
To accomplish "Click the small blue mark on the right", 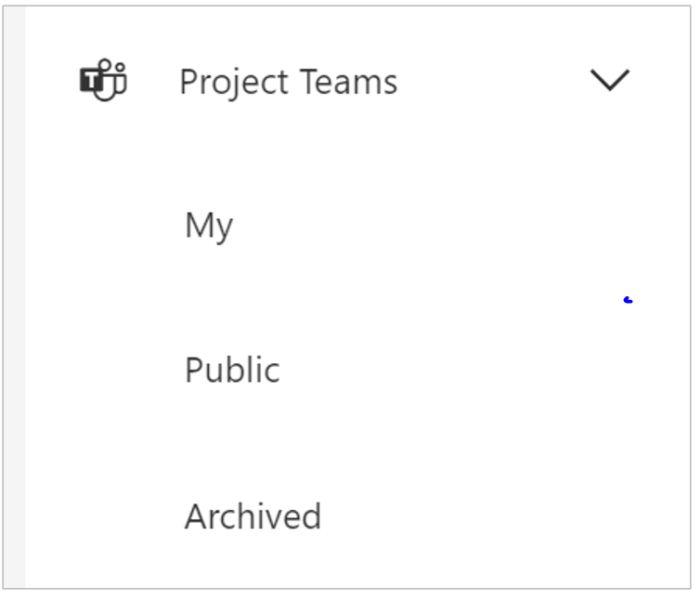I will tap(629, 300).
